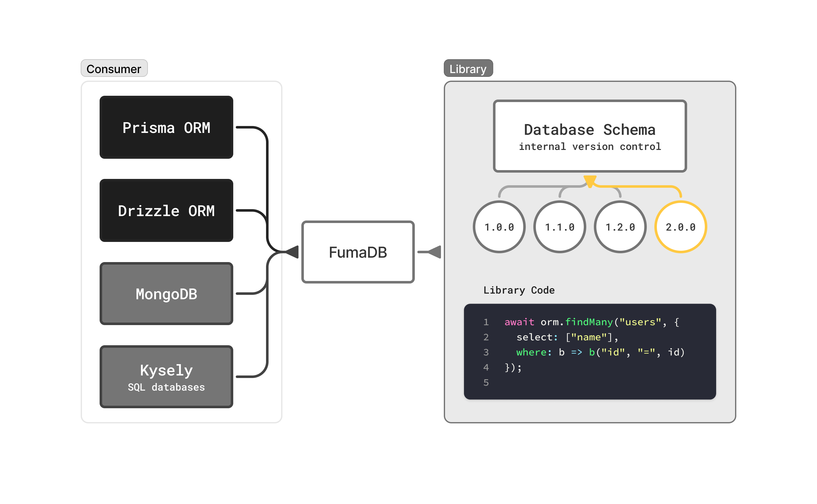Click "findMany" in the code block
Viewport: 817px width, 504px height.
[x=589, y=322]
